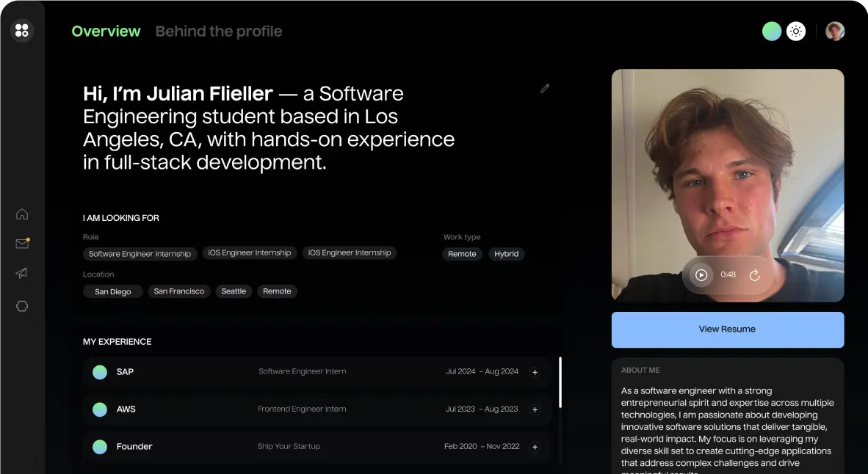Select the Hybrid work type chip
Image resolution: width=868 pixels, height=474 pixels.
tap(507, 253)
